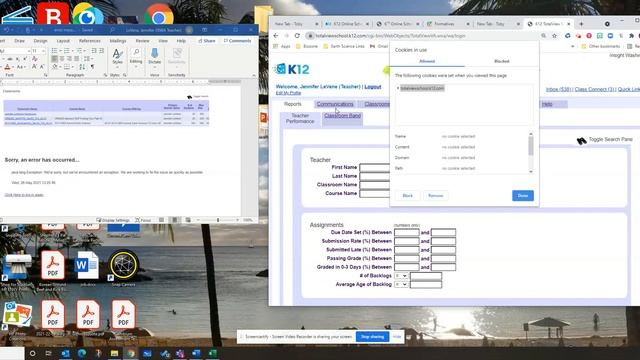The height and width of the screenshot is (360, 640).
Task: Click Remove in the cookies dialog
Action: pos(436,196)
